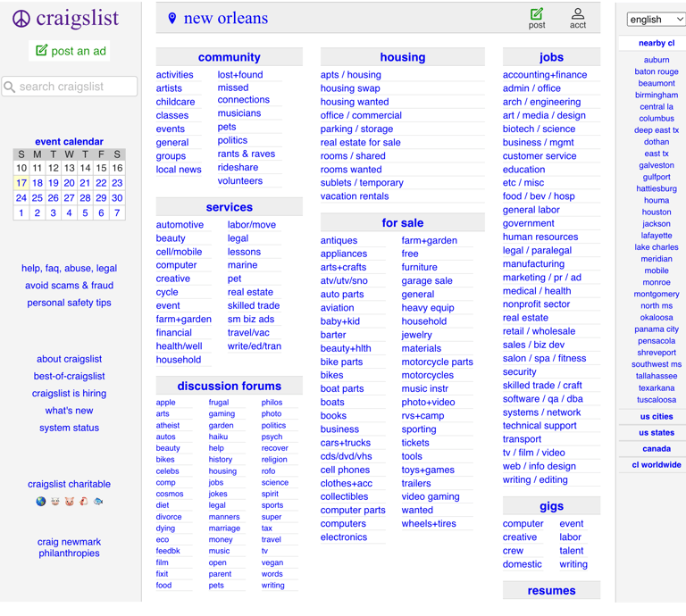
Task: Open sublets / temporary housing
Action: (362, 183)
